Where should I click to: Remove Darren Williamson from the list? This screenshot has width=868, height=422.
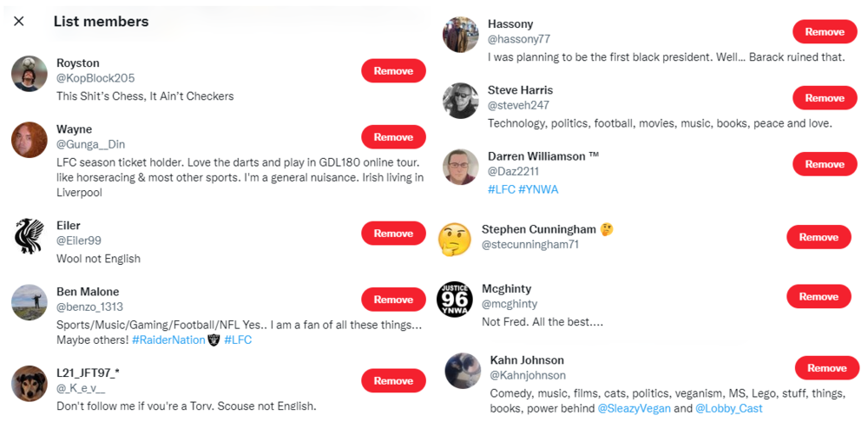pos(825,164)
